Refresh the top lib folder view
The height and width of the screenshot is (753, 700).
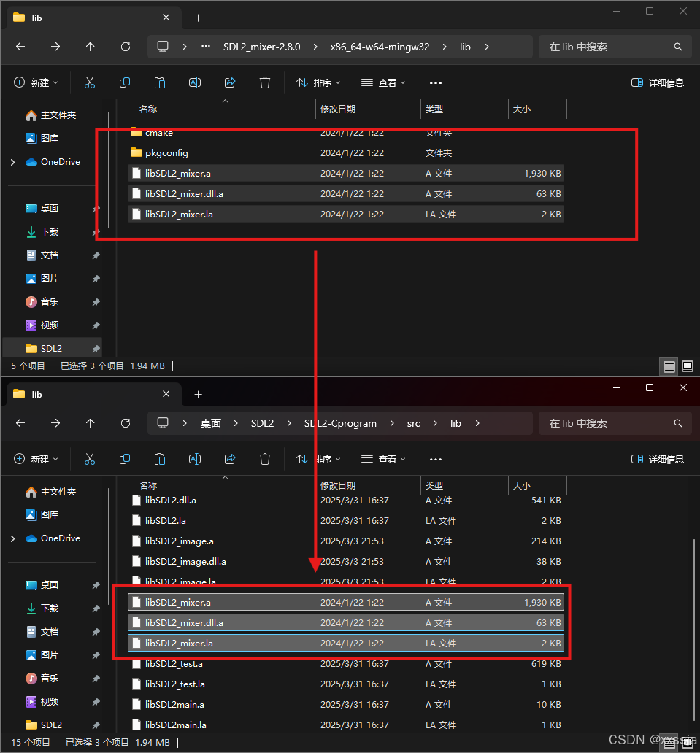[125, 46]
